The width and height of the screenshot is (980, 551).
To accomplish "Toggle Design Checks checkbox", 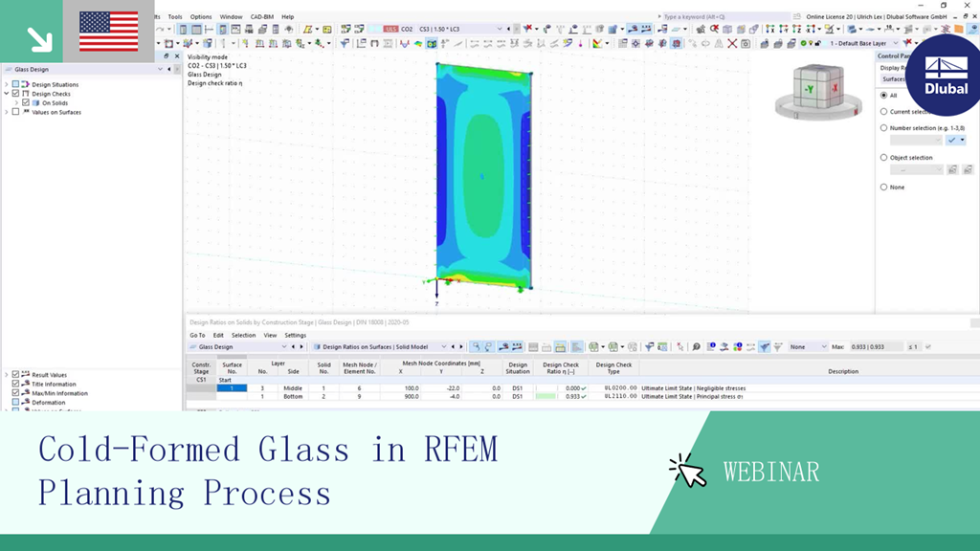I will (x=15, y=94).
